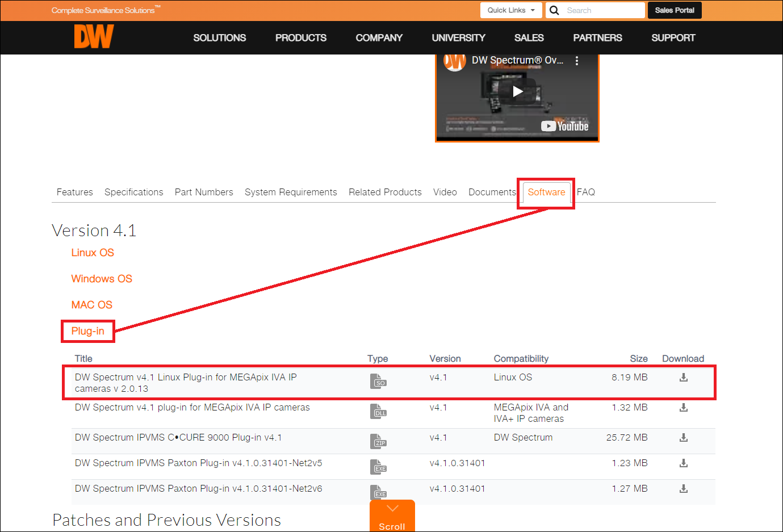The image size is (783, 532).
Task: Switch to the Specifications tab
Action: point(133,192)
